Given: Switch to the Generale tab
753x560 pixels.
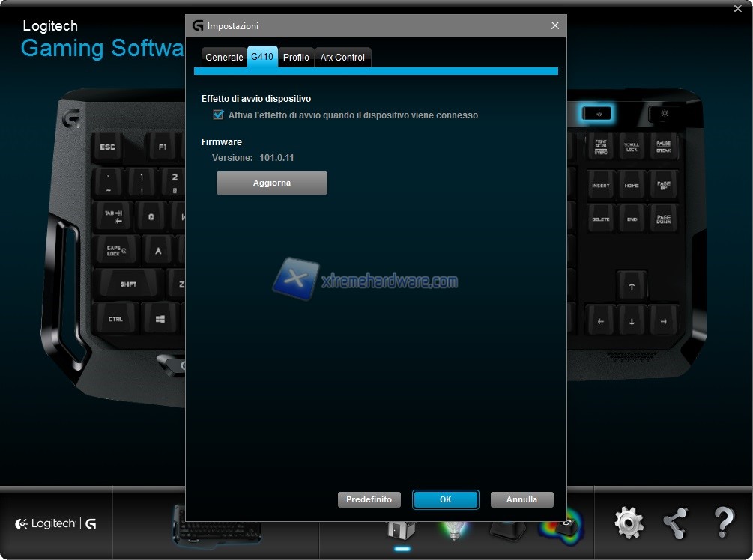Looking at the screenshot, I should point(224,58).
